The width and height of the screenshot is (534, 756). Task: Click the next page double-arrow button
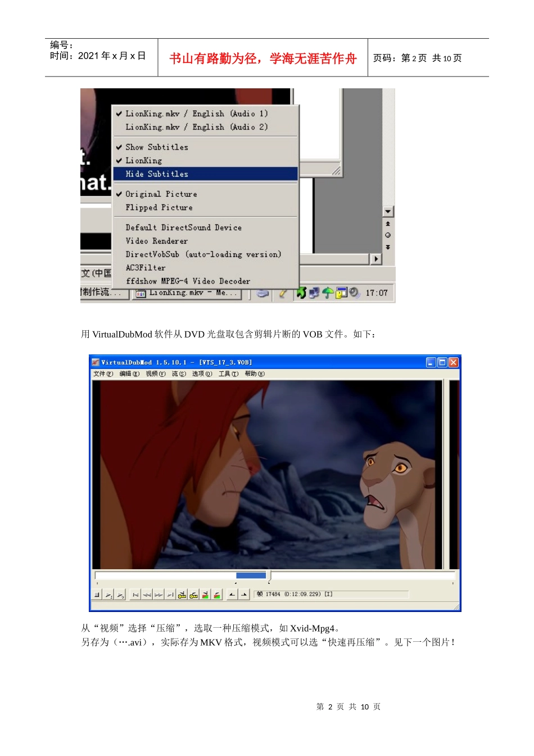pyautogui.click(x=388, y=247)
